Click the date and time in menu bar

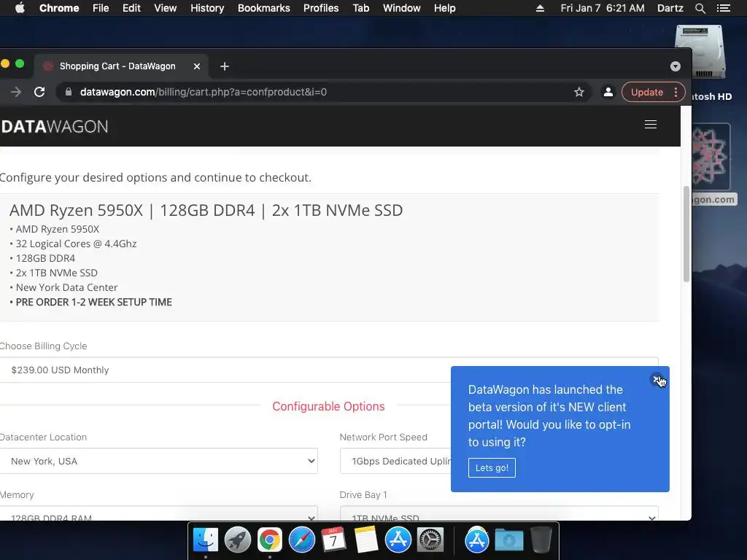[602, 8]
